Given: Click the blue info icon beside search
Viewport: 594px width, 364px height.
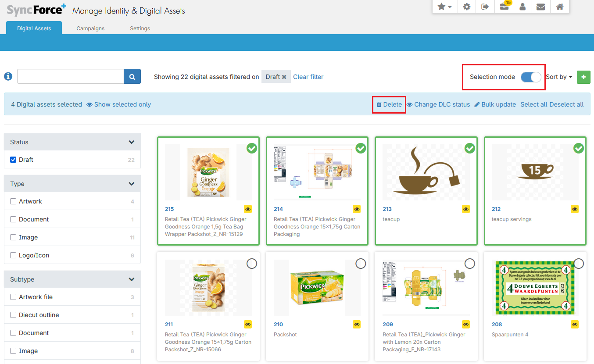Looking at the screenshot, I should pos(8,76).
